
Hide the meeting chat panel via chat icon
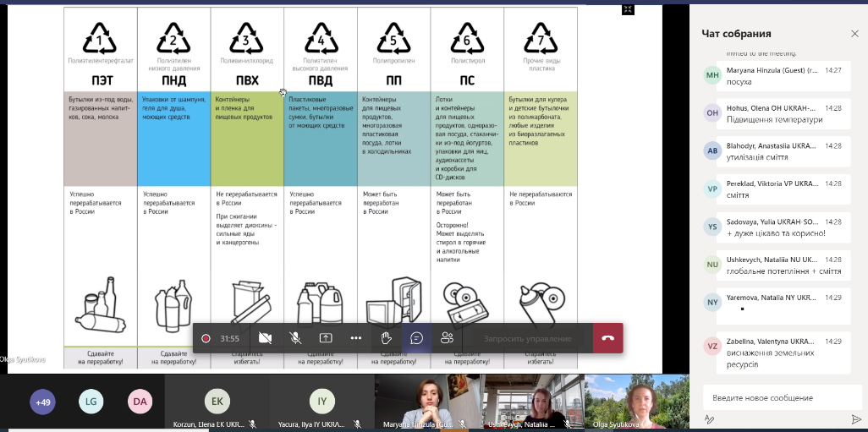pyautogui.click(x=416, y=338)
